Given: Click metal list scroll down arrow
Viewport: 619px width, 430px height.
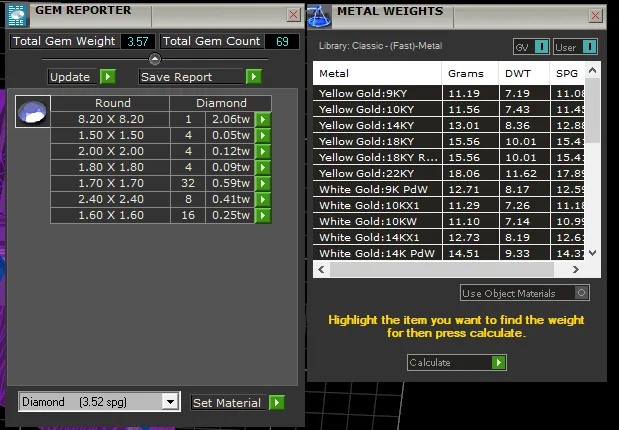Looking at the screenshot, I should (592, 253).
